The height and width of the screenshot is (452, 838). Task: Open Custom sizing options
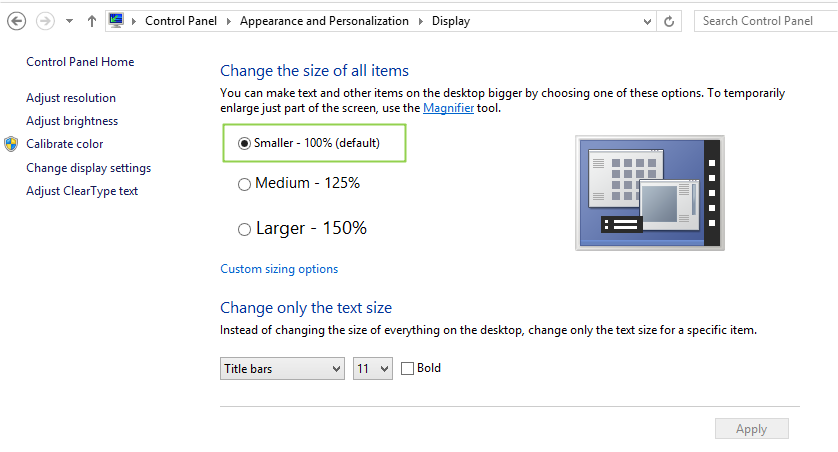click(279, 269)
